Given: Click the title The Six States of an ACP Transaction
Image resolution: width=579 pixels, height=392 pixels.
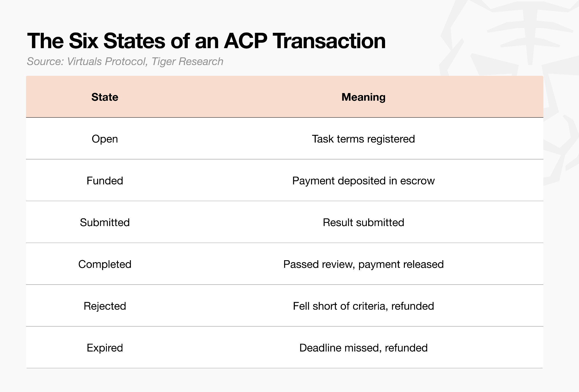Looking at the screenshot, I should click(x=206, y=41).
